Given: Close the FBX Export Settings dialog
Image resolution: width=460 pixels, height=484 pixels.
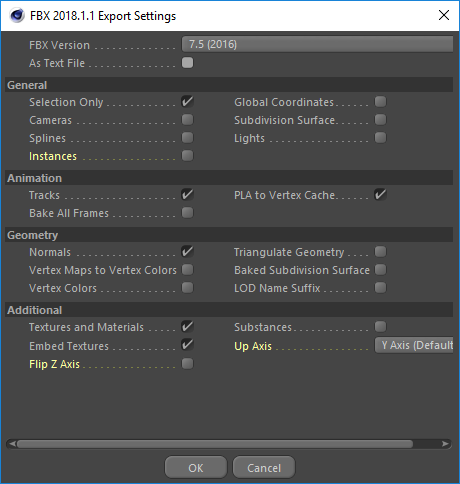Looking at the screenshot, I should (444, 15).
